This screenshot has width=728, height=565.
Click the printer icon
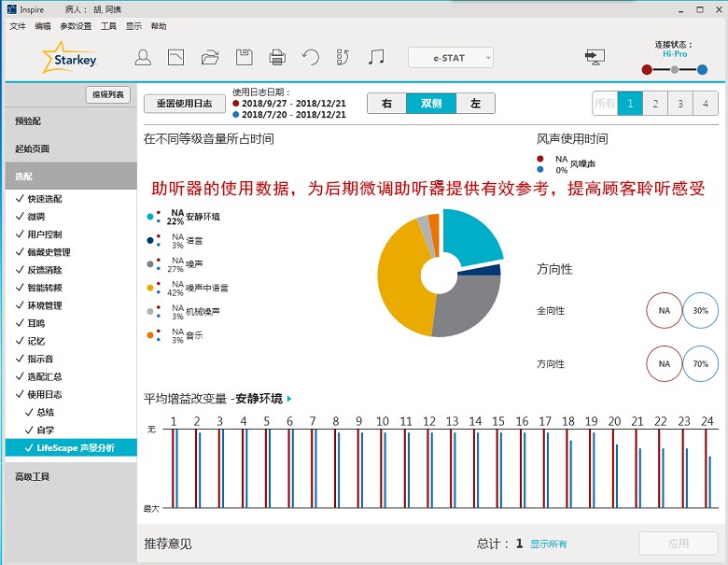coord(277,57)
